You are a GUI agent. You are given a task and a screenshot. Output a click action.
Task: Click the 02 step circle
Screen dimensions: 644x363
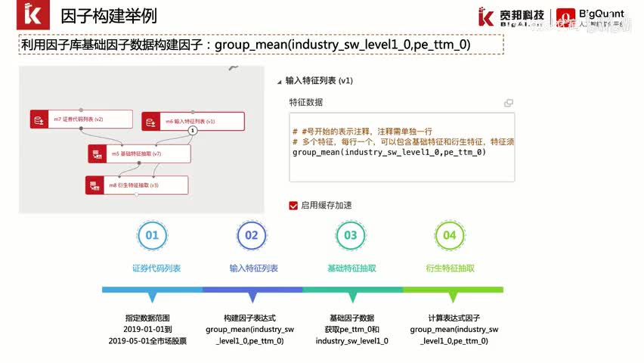point(252,235)
